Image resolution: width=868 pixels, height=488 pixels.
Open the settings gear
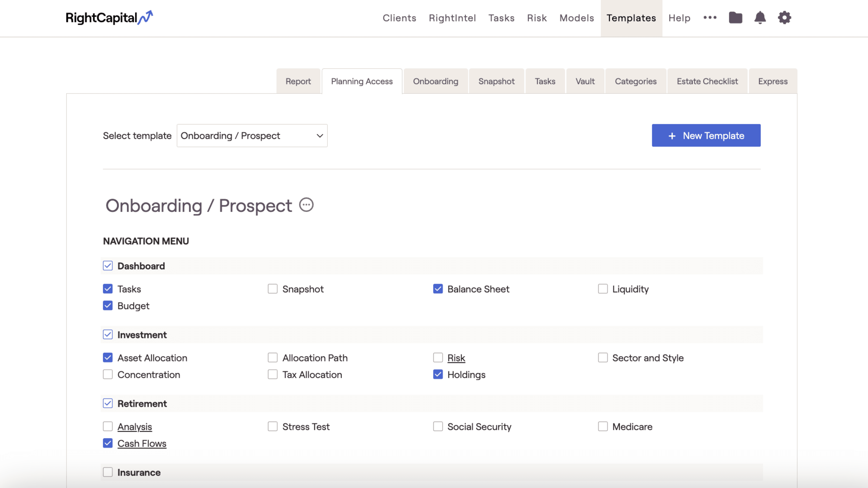tap(784, 17)
